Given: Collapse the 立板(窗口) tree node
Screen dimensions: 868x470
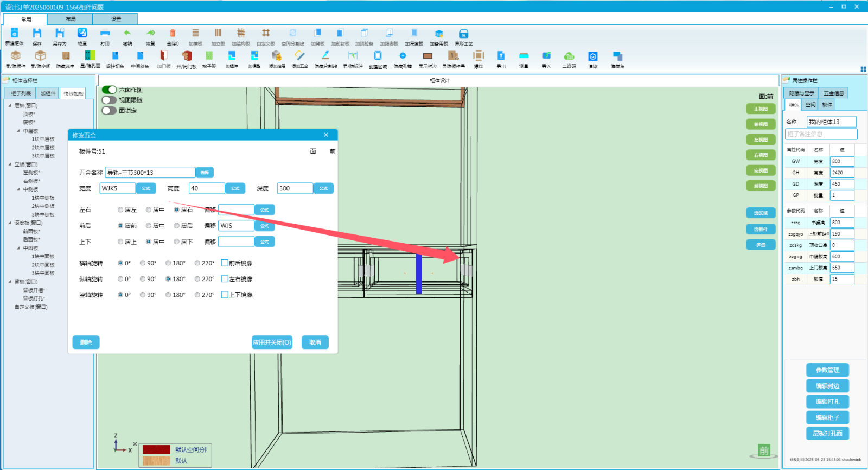Looking at the screenshot, I should point(10,164).
